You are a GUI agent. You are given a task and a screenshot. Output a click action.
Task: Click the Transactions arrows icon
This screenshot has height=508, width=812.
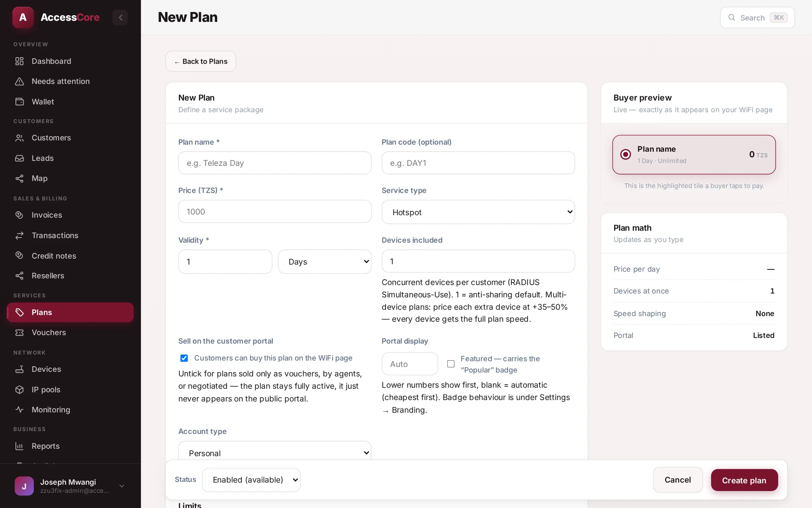pos(19,235)
